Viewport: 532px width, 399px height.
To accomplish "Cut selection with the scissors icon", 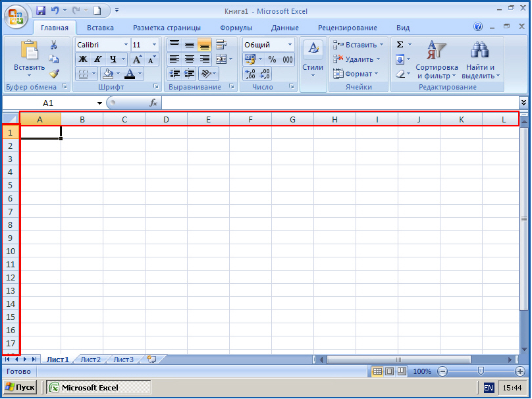I will [53, 45].
